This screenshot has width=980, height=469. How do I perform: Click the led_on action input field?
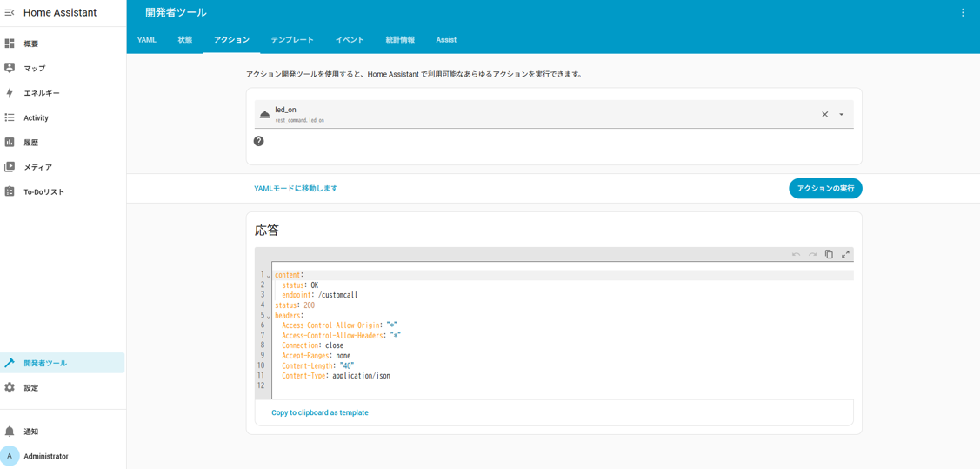point(554,115)
